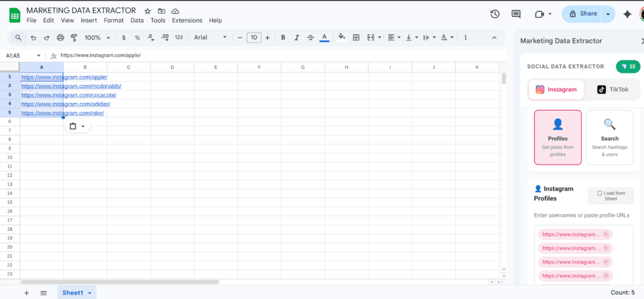Screen dimensions: 644x299
Task: Open the zoom 100% dropdown
Action: pyautogui.click(x=96, y=38)
